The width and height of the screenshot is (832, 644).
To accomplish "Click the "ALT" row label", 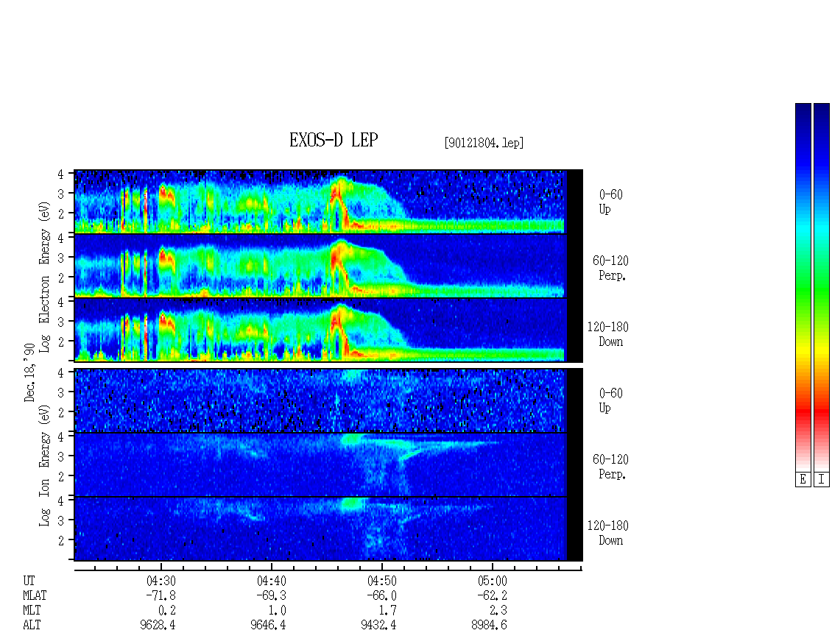I will click(32, 625).
